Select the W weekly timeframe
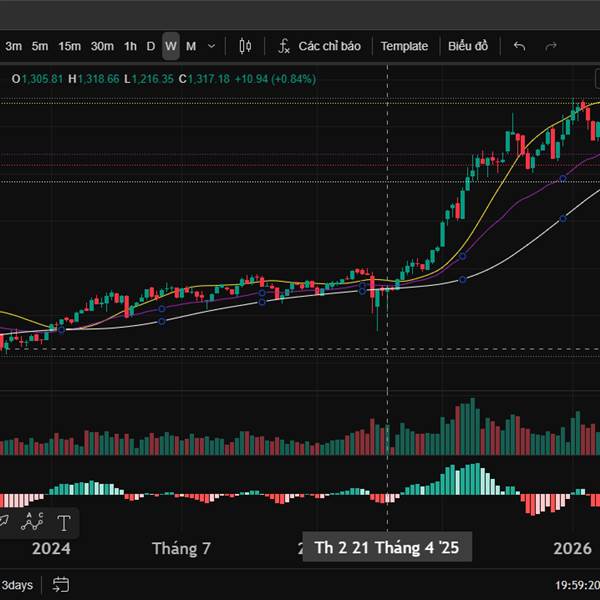The image size is (600, 600). tap(171, 46)
